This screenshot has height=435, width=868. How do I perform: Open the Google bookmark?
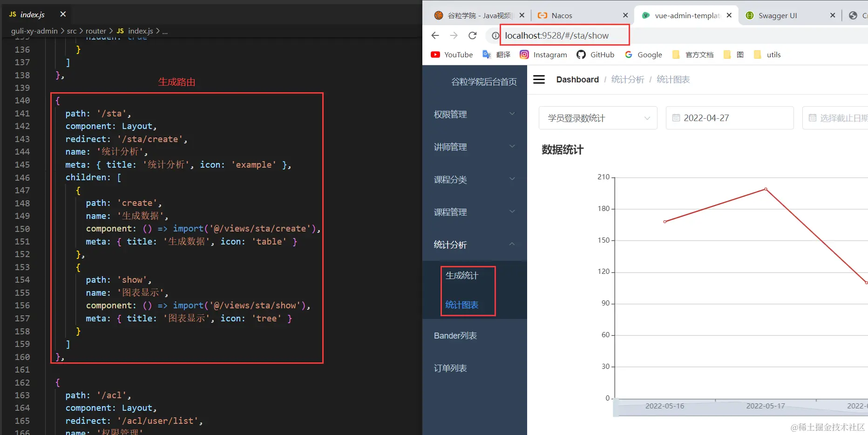[x=644, y=54]
